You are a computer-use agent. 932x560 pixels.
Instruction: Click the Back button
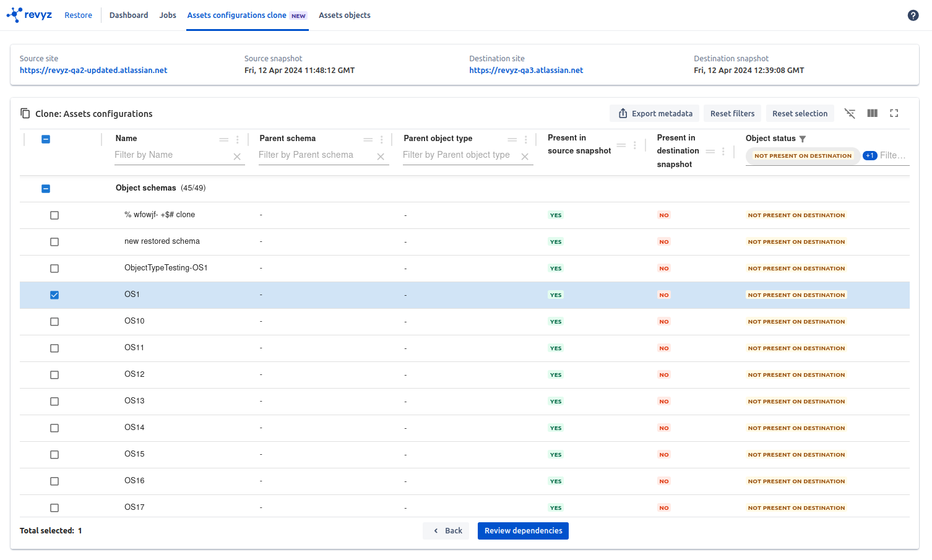click(x=446, y=531)
